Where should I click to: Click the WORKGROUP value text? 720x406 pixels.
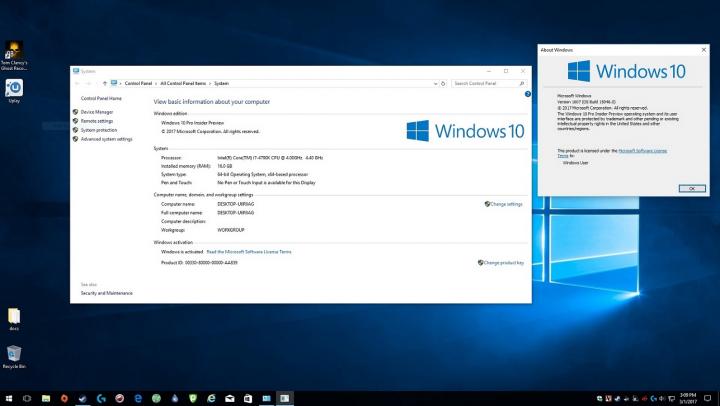(x=231, y=230)
